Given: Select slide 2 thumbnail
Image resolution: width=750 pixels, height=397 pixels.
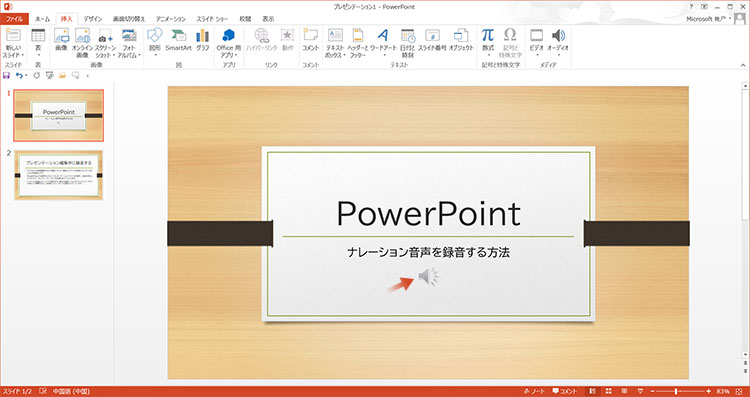Looking at the screenshot, I should tap(58, 175).
